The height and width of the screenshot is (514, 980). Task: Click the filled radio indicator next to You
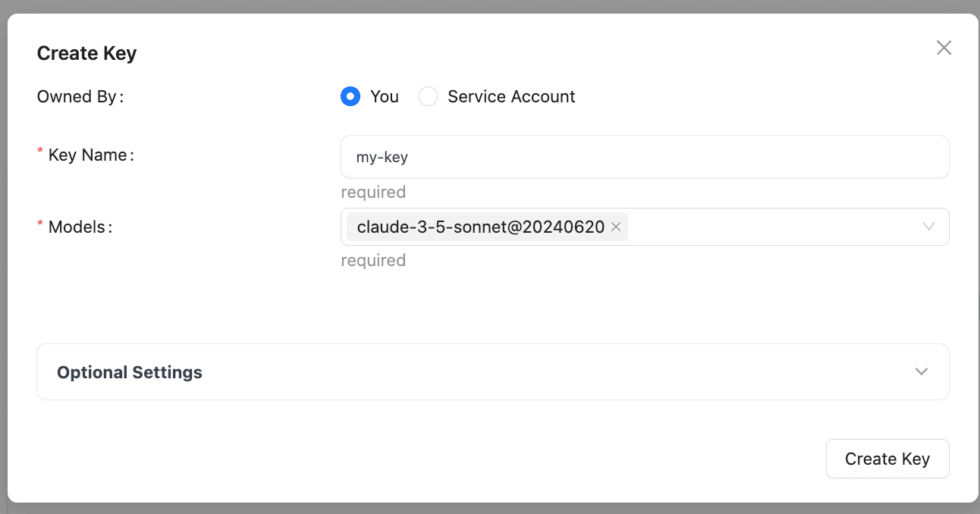pyautogui.click(x=350, y=96)
